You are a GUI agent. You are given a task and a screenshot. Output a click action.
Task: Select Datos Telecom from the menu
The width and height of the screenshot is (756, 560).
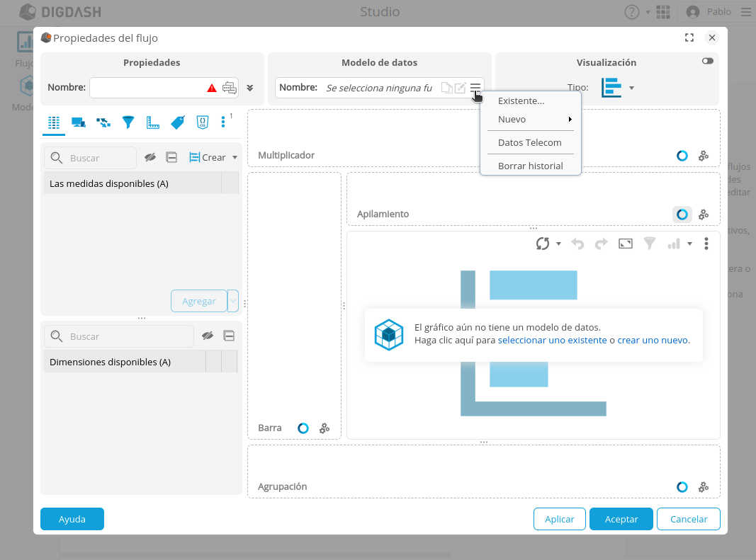tap(529, 142)
